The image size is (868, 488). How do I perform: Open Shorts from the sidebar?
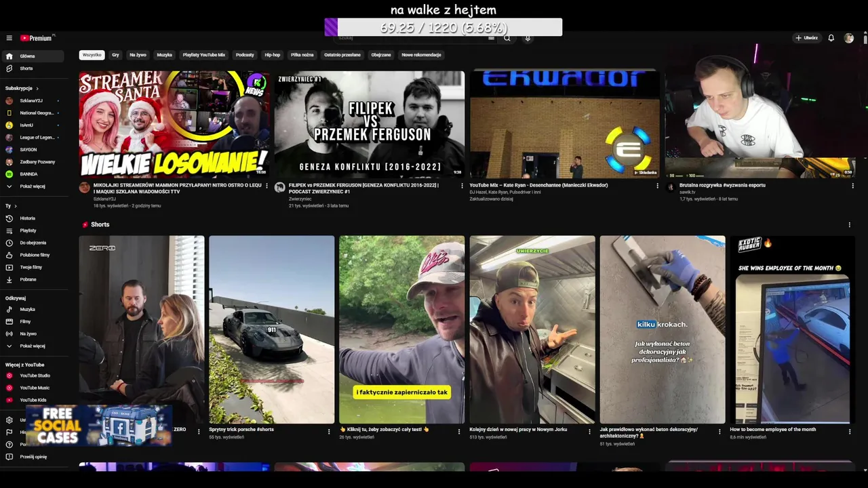pos(34,68)
